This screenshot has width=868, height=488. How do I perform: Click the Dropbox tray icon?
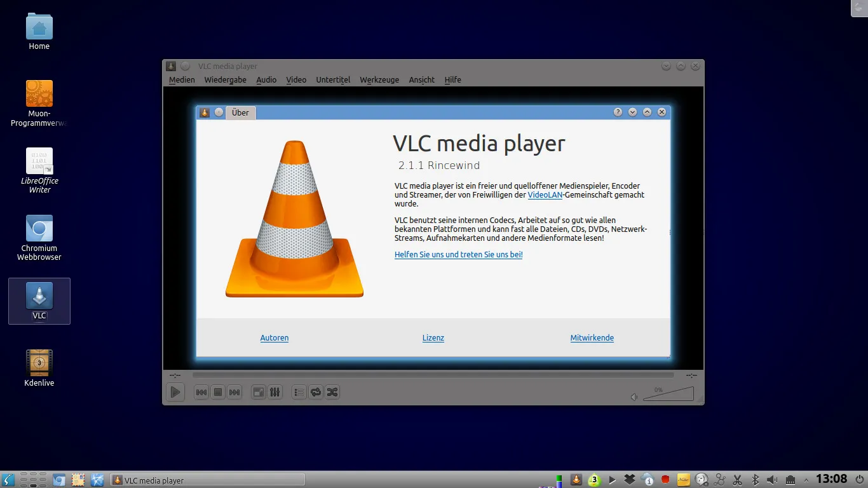point(630,480)
